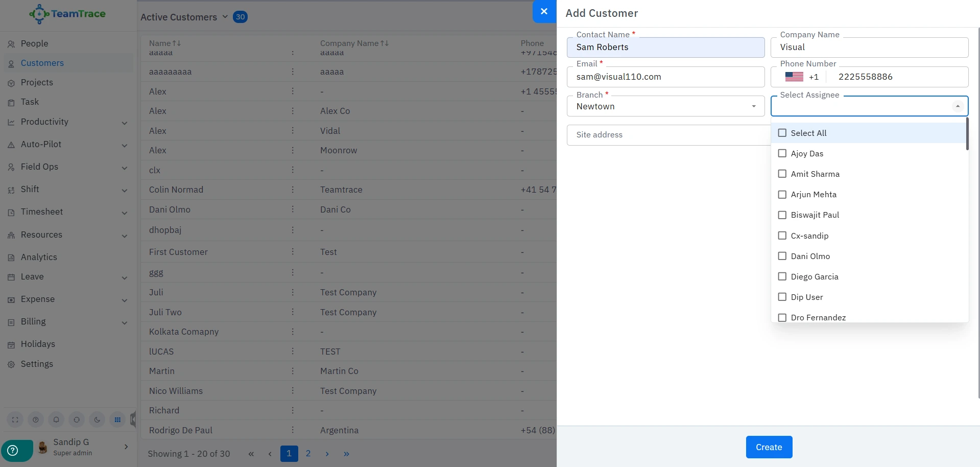Go to Projects in the sidebar
The height and width of the screenshot is (467, 980).
[x=37, y=82]
